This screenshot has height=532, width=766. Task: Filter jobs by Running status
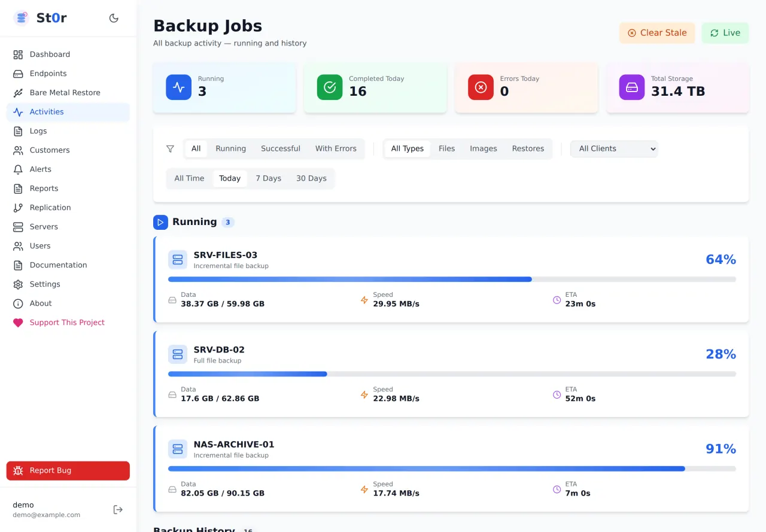230,149
